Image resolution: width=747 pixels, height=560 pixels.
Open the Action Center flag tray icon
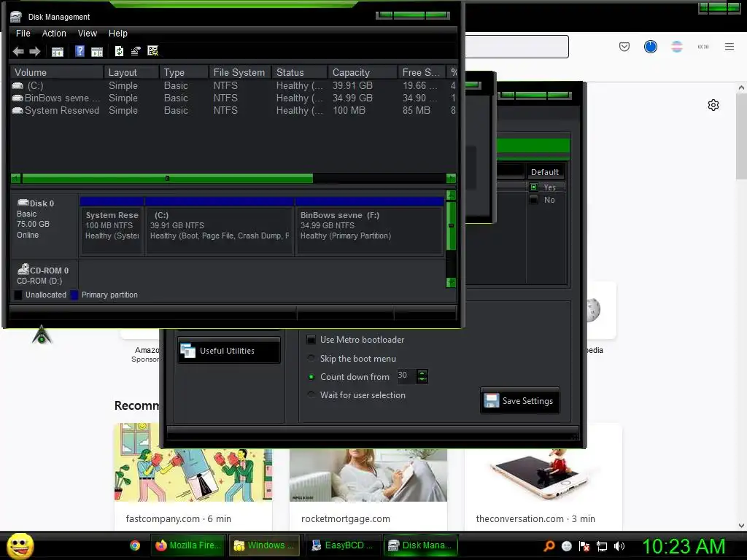point(584,546)
